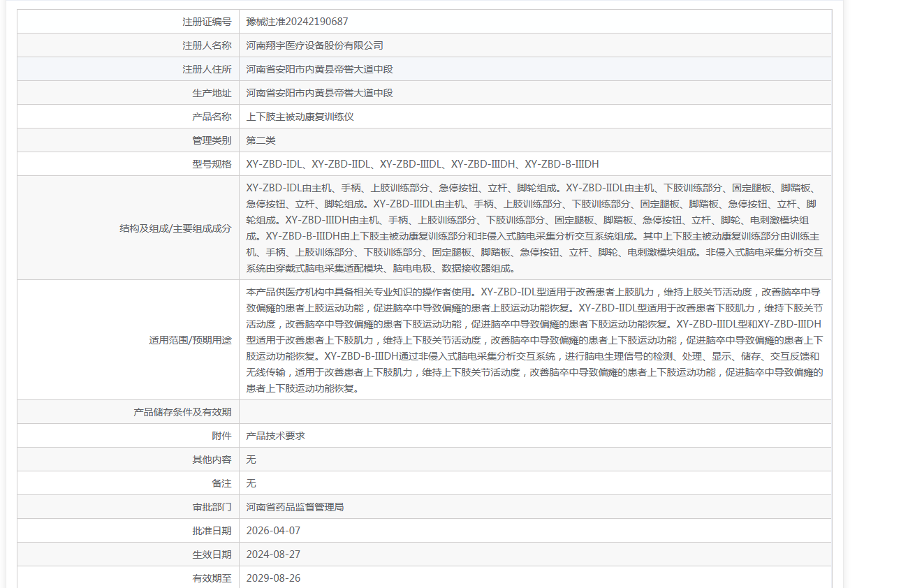908x588 pixels.
Task: Click the 备注 label
Action: (x=221, y=483)
